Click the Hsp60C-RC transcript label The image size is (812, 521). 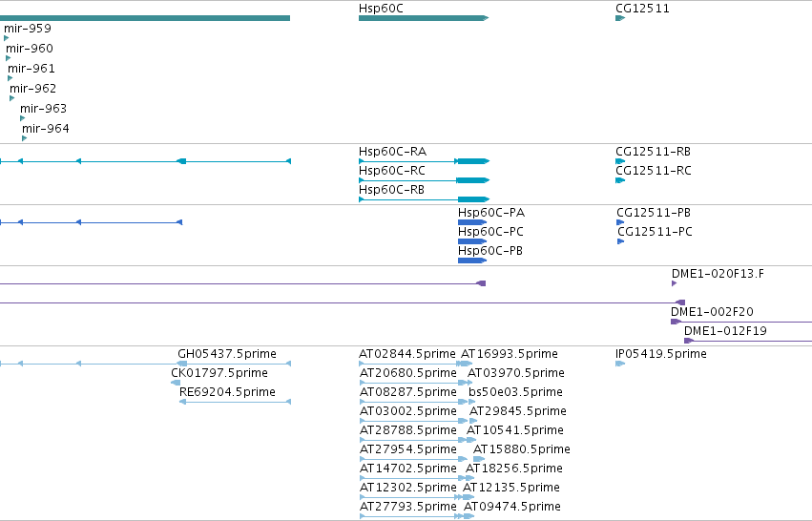click(x=392, y=171)
